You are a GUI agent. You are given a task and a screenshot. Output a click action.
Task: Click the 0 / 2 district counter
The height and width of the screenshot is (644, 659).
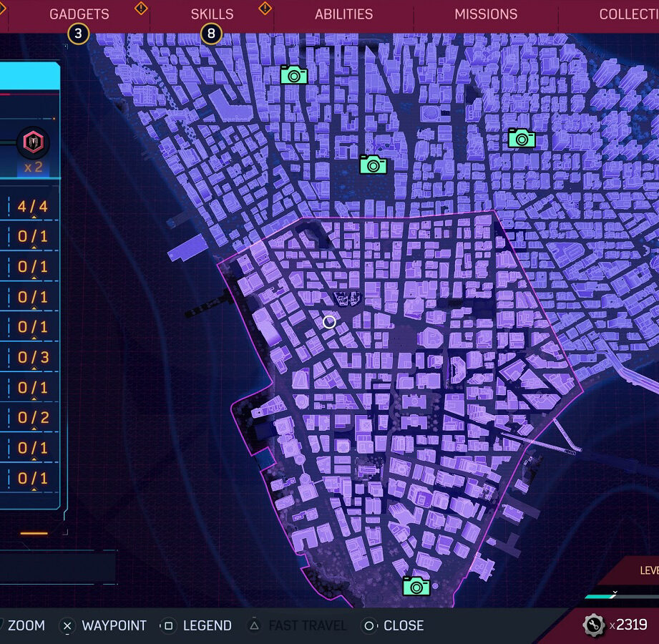34,417
